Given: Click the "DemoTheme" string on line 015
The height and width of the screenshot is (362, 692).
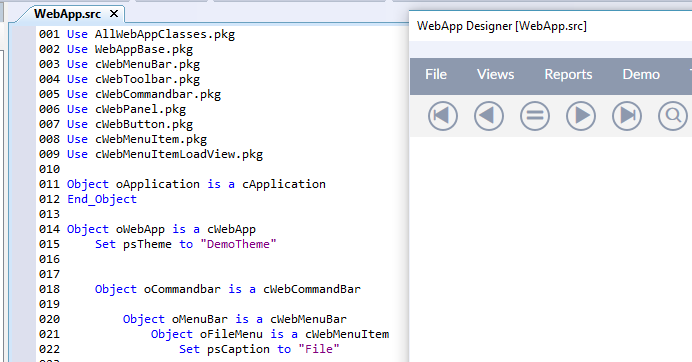Looking at the screenshot, I should click(x=238, y=244).
